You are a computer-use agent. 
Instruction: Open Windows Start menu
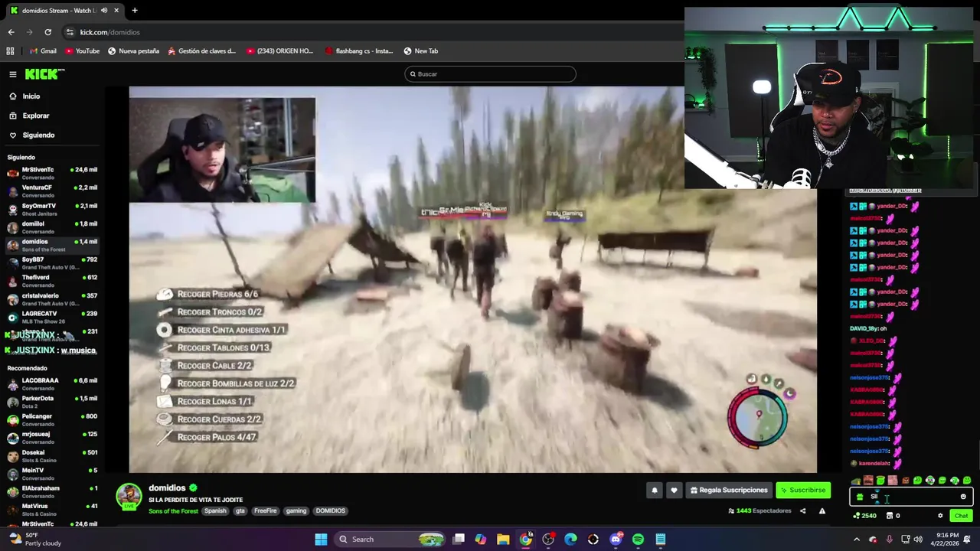tap(322, 540)
